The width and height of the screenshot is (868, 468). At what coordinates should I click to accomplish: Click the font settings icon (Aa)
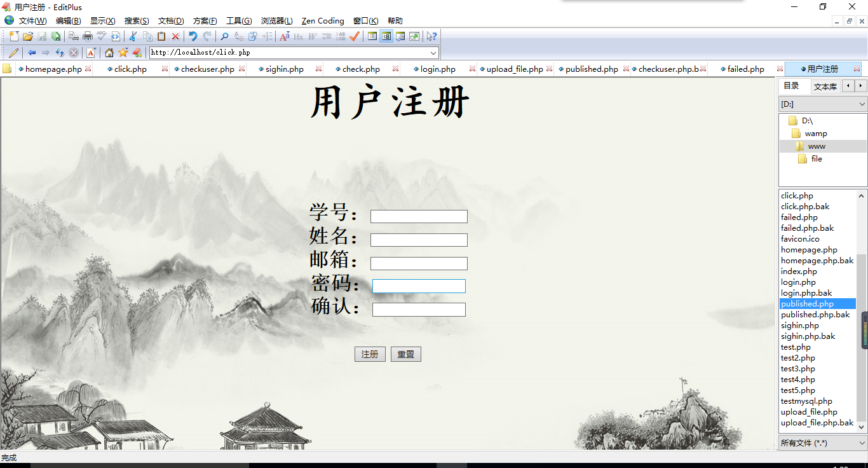tap(284, 36)
